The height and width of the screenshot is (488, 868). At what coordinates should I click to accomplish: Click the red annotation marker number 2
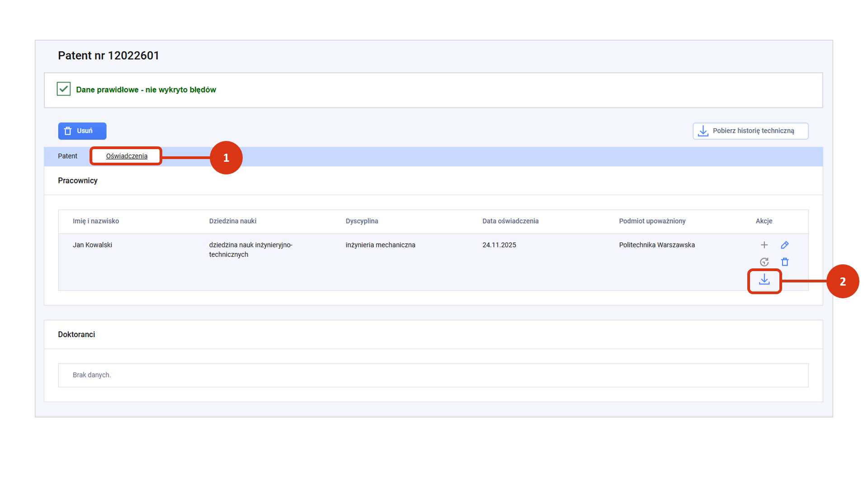point(842,282)
